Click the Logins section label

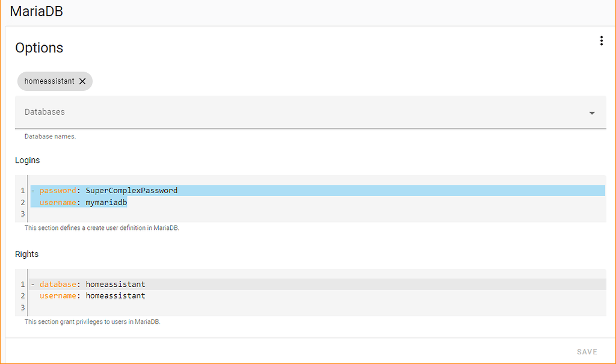tap(27, 160)
